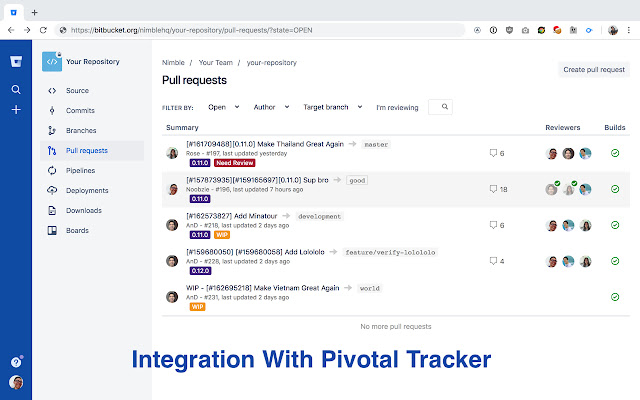Viewport: 640px width, 400px height.
Task: Follow the your-repository breadcrumb link
Action: tap(271, 62)
